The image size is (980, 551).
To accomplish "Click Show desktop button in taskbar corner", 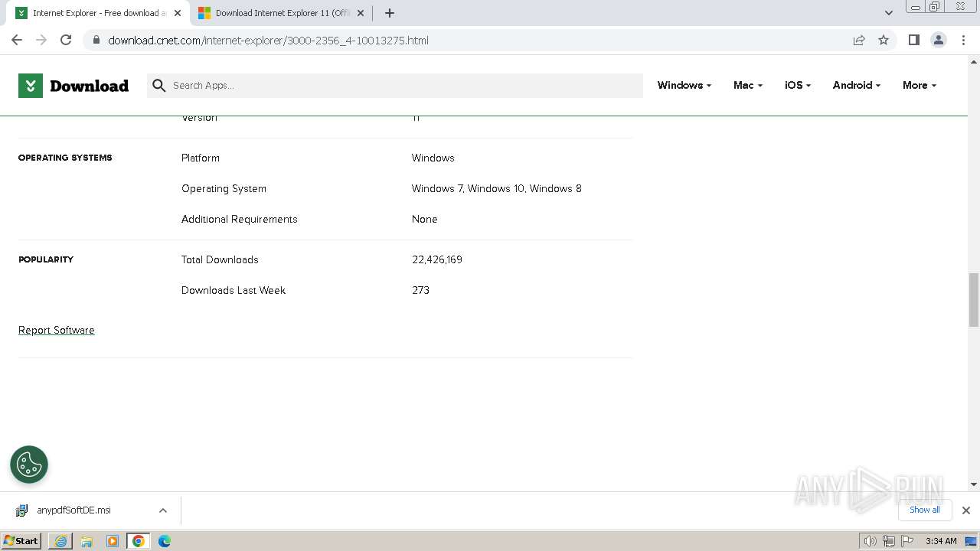I will pyautogui.click(x=972, y=541).
